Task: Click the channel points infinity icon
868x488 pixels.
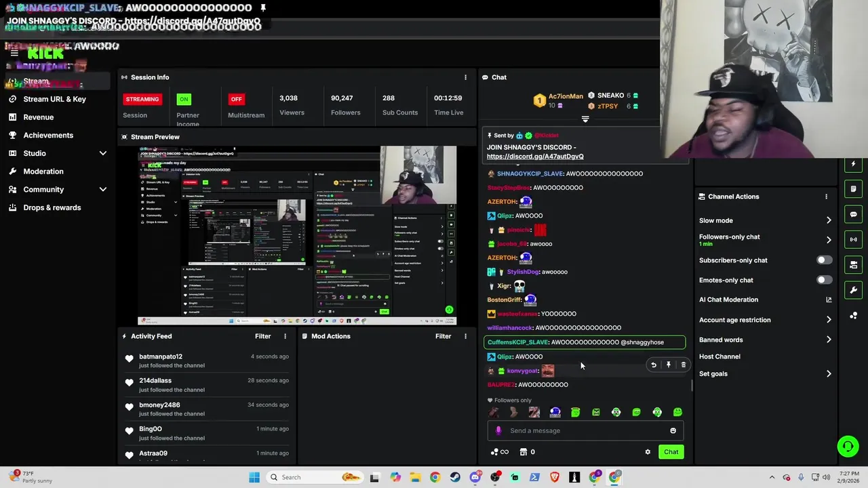Action: tap(500, 452)
